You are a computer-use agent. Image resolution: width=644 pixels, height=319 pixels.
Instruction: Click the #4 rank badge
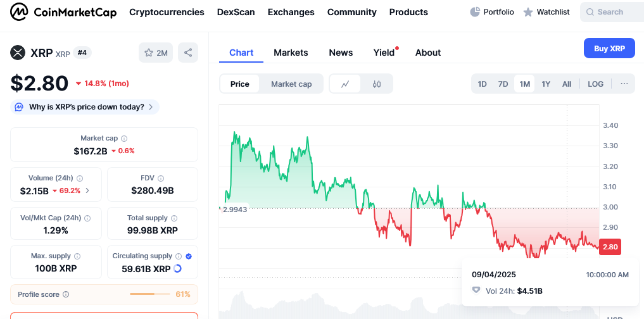coord(82,53)
